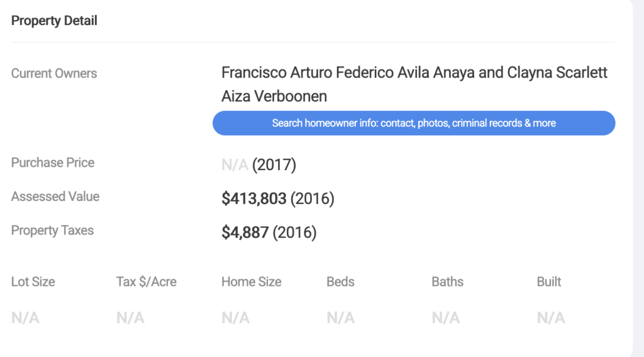Click the Property Taxes label
644x357 pixels.
pyautogui.click(x=52, y=230)
